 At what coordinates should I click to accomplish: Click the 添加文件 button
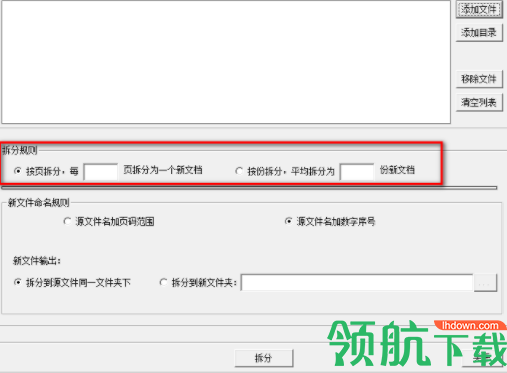479,9
